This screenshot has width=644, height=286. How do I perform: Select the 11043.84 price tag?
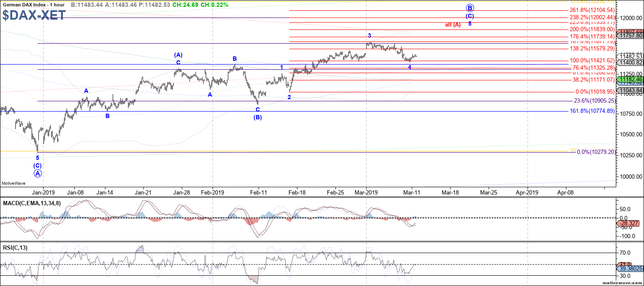630,91
